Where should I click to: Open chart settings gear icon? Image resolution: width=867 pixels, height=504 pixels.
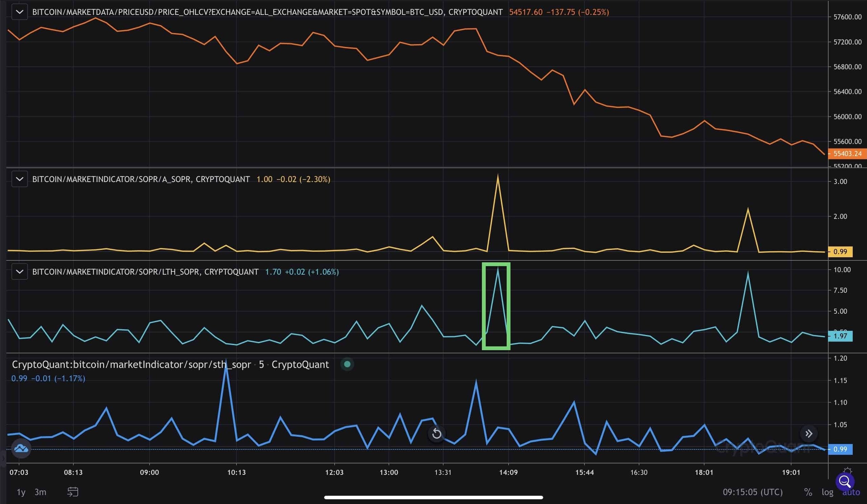848,470
